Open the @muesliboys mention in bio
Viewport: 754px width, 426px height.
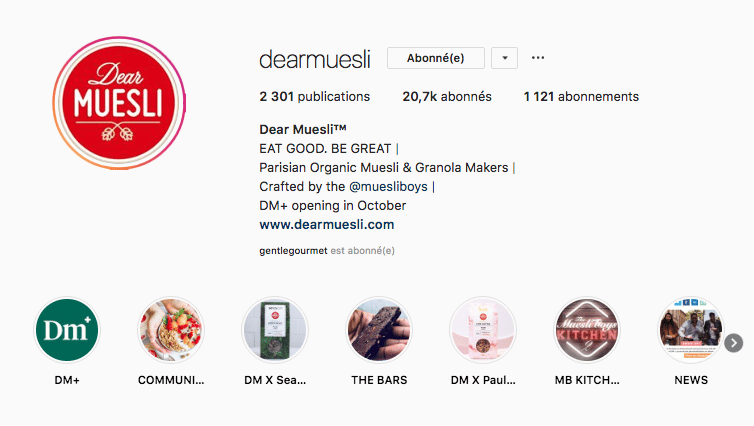(388, 187)
